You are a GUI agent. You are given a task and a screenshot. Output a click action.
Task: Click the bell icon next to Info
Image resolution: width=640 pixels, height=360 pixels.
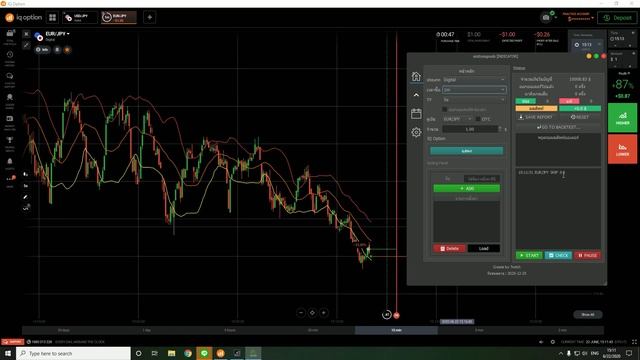(57, 50)
